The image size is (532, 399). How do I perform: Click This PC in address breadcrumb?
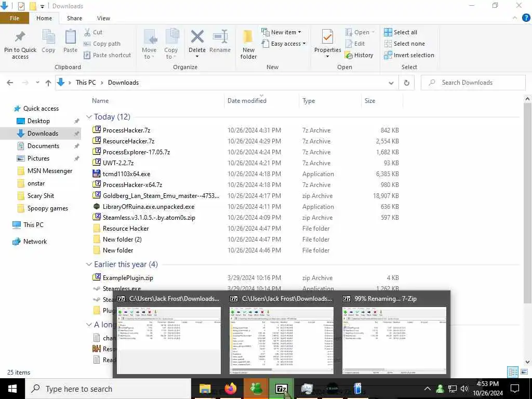pos(86,83)
